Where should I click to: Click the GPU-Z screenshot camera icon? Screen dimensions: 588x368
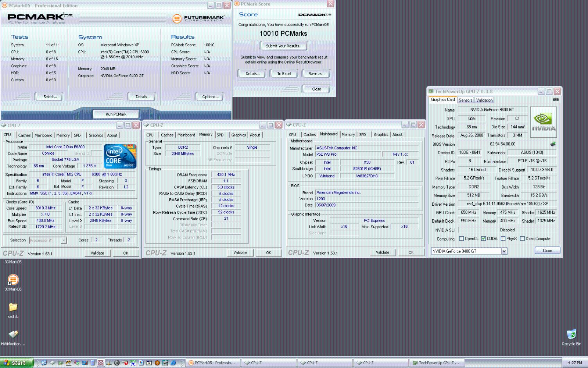[x=556, y=99]
